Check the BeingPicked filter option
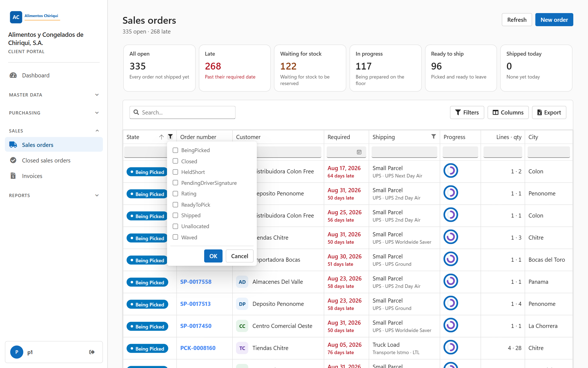 click(176, 150)
